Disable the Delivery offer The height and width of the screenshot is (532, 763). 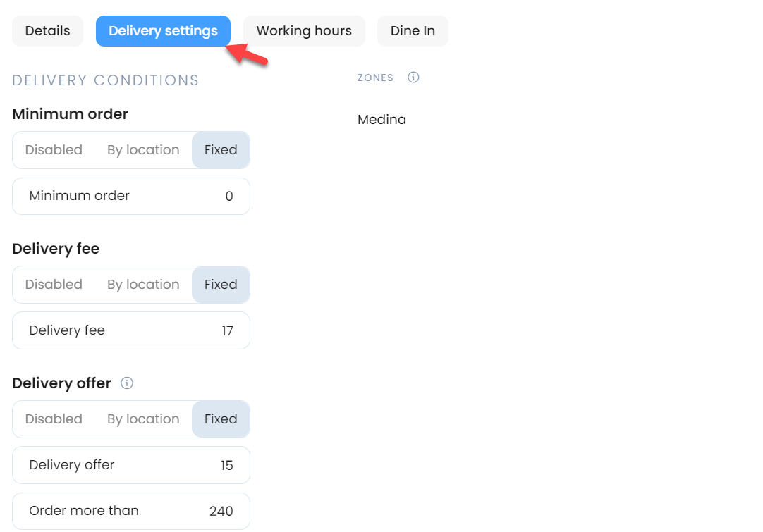pos(54,419)
